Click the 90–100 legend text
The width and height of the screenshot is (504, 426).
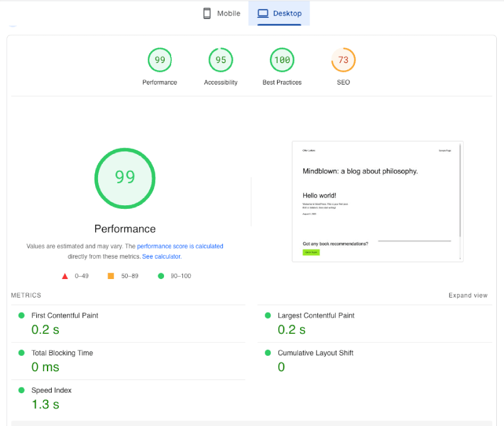coord(181,276)
